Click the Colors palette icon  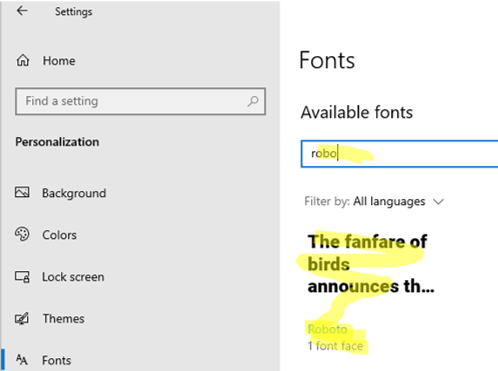[x=22, y=234]
